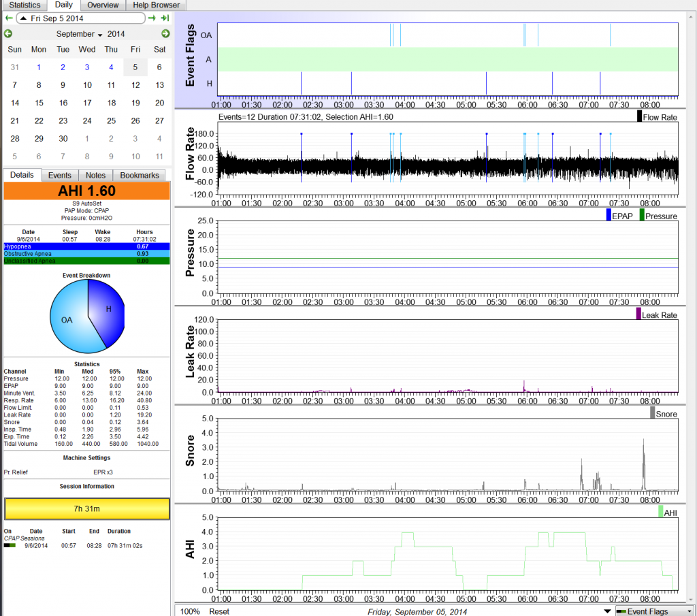Click the hypopnea flag near 03:05 in H row

tap(351, 83)
